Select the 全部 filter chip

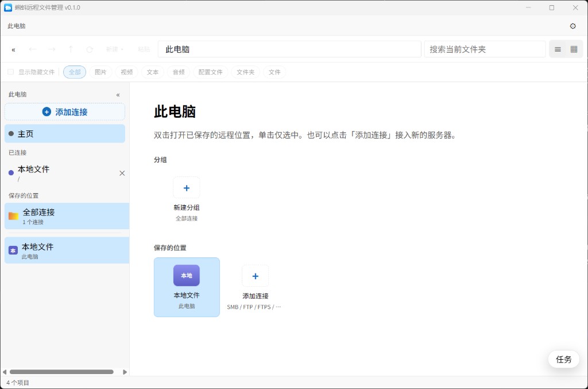75,72
